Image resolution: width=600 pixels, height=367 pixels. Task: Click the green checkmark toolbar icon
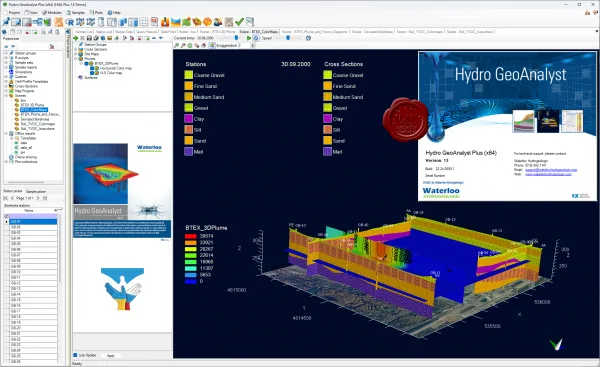pyautogui.click(x=239, y=22)
